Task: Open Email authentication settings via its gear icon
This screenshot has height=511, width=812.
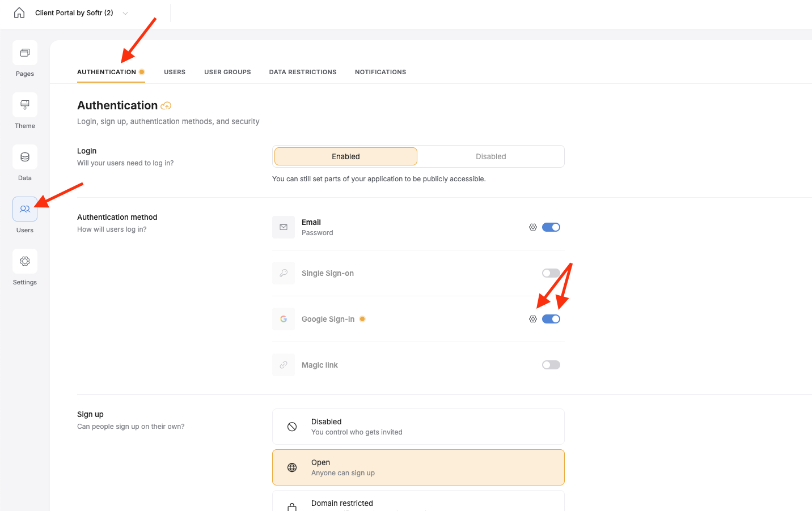Action: 532,227
